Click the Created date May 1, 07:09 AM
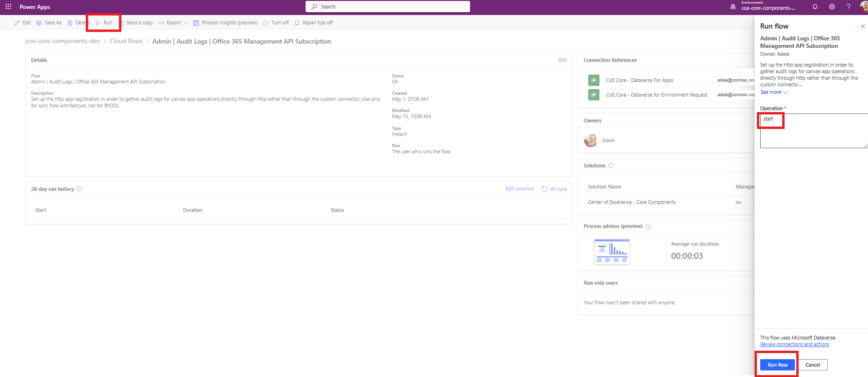Viewport: 868px width, 377px height. click(410, 99)
